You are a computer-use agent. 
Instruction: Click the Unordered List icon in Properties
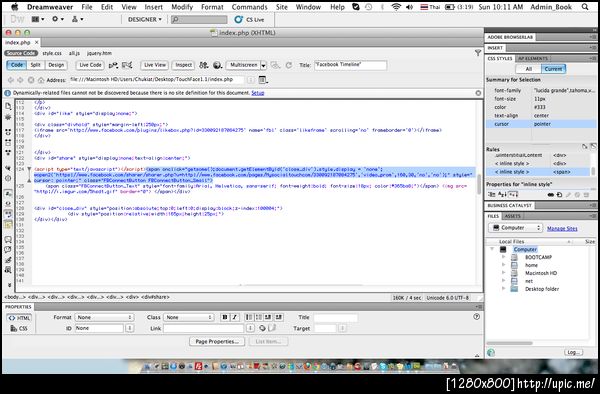click(249, 317)
